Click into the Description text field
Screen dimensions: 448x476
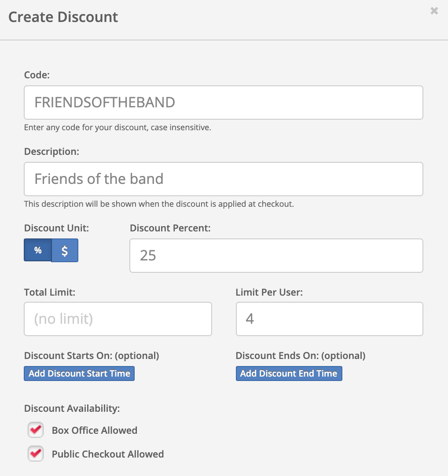pyautogui.click(x=224, y=179)
